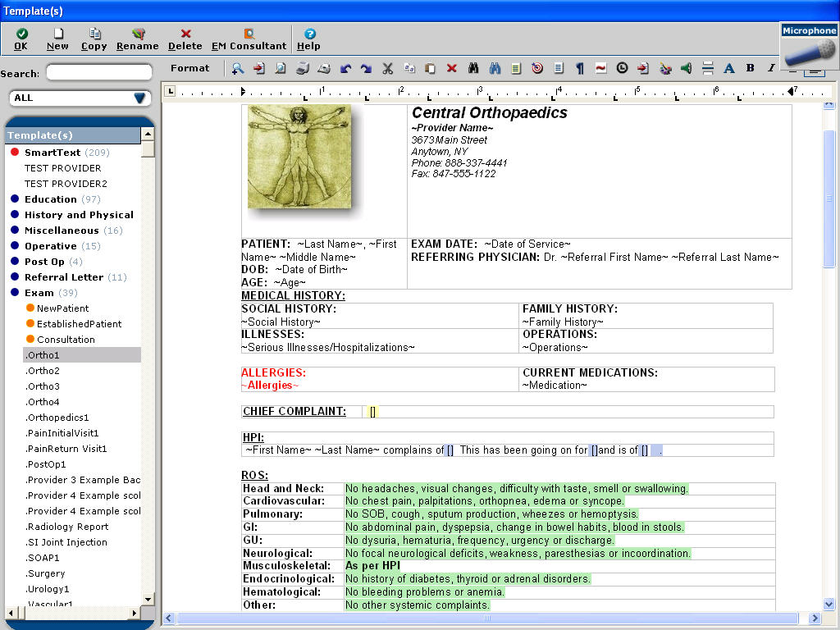Create a new template with New
The image size is (840, 630).
tap(57, 39)
